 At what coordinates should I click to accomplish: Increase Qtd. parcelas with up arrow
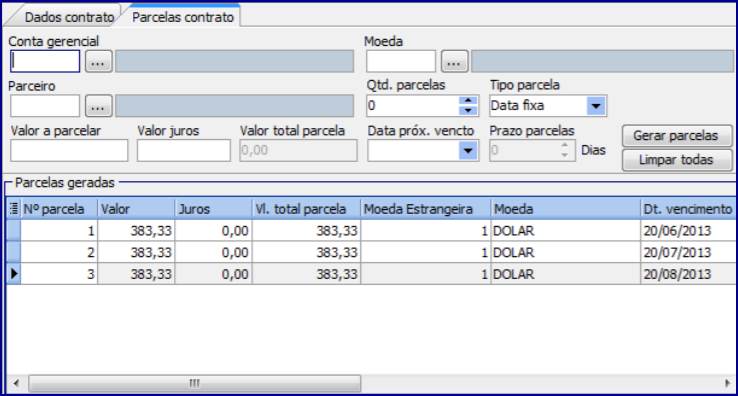(x=468, y=100)
